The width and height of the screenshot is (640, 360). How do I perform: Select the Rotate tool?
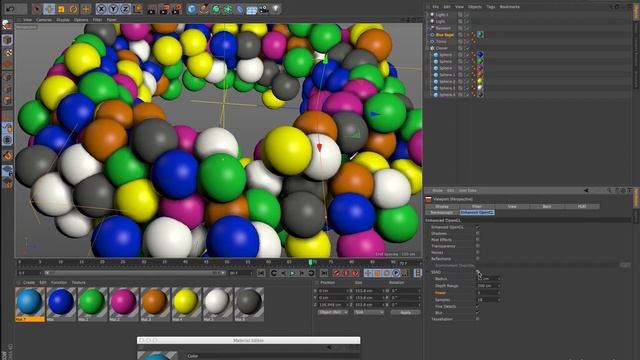pos(73,9)
